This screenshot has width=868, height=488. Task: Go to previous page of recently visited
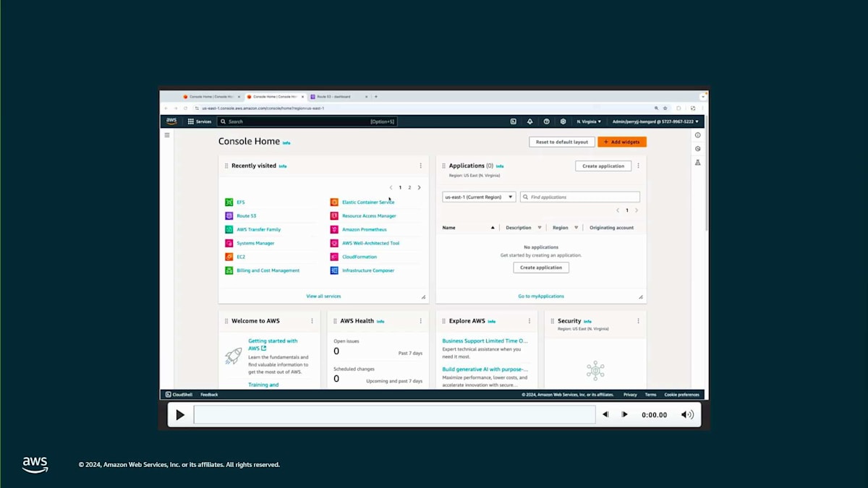[391, 188]
